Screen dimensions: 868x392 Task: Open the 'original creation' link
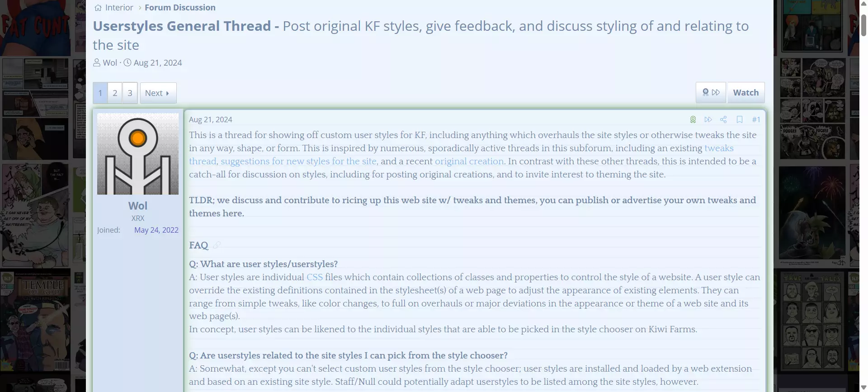coord(469,161)
